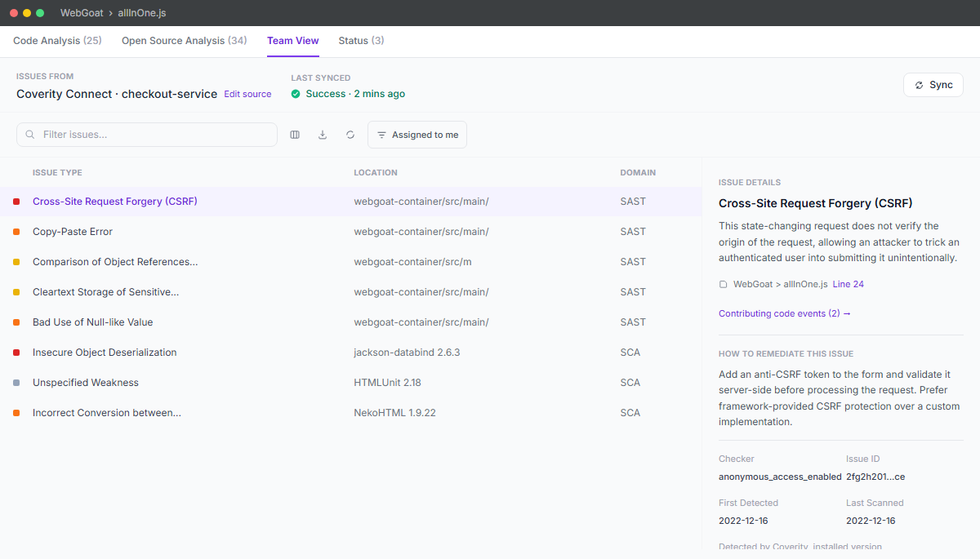Click the NekoHTML 1.9.22 location cell
The width and height of the screenshot is (980, 559).
pos(394,413)
